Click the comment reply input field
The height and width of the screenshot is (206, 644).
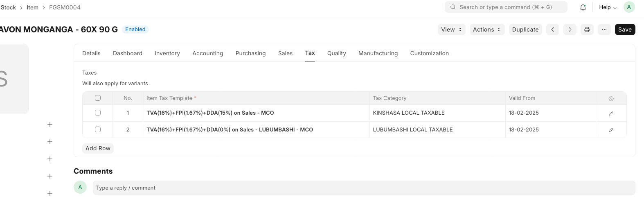tap(363, 188)
